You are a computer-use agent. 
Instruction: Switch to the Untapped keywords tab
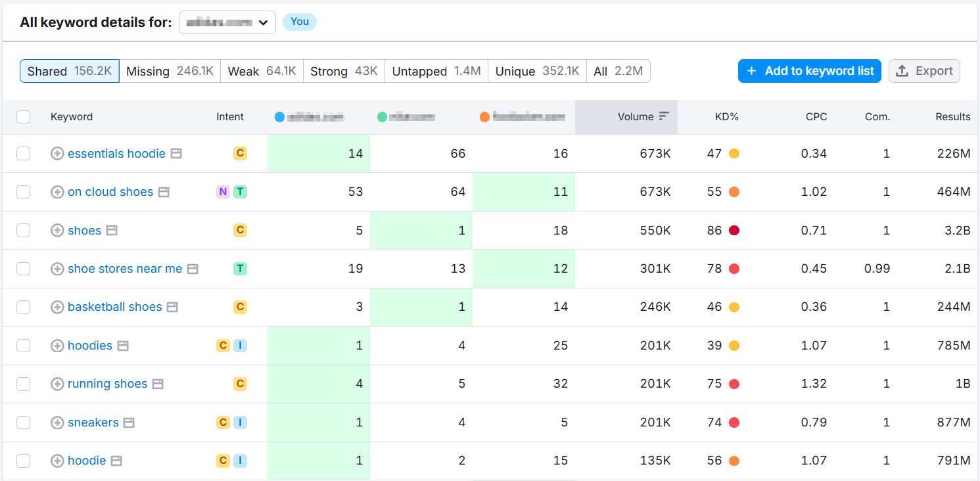point(436,71)
